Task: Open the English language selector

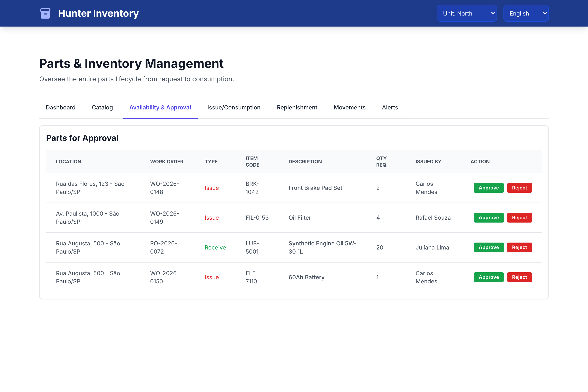Action: 526,13
